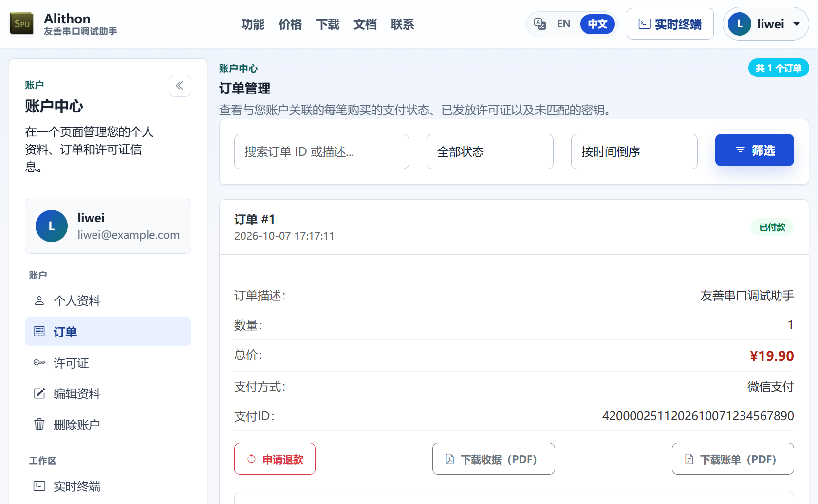Viewport: 818px width, 504px height.
Task: Click the person icon next to 个人资料
Action: (39, 300)
